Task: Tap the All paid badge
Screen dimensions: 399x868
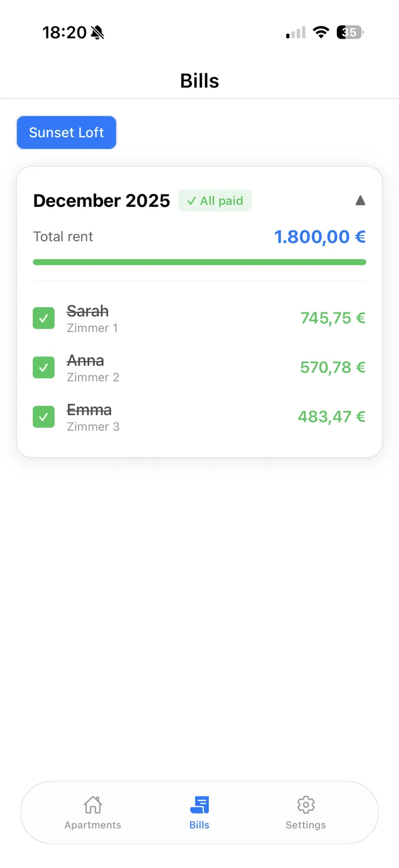Action: (x=215, y=200)
